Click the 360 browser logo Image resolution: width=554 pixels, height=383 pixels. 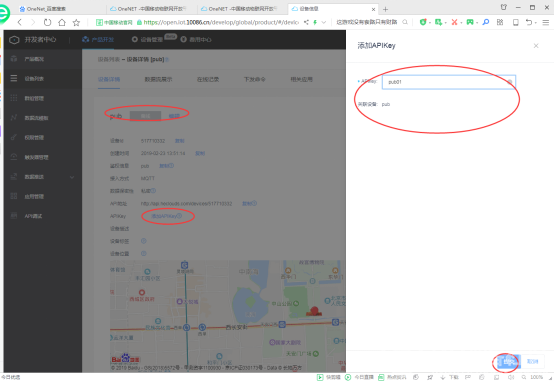pos(4,13)
